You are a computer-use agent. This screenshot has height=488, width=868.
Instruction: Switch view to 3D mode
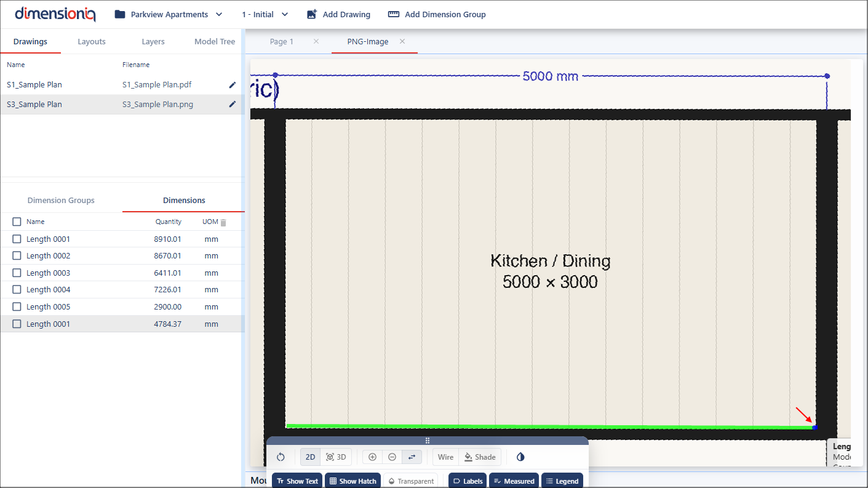click(x=336, y=457)
